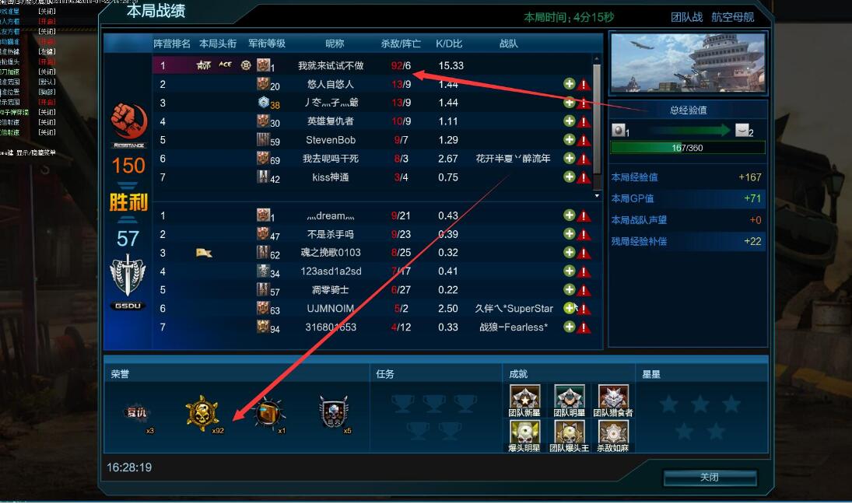Click the x1 grenade honor medal
The image size is (852, 504).
pos(268,415)
